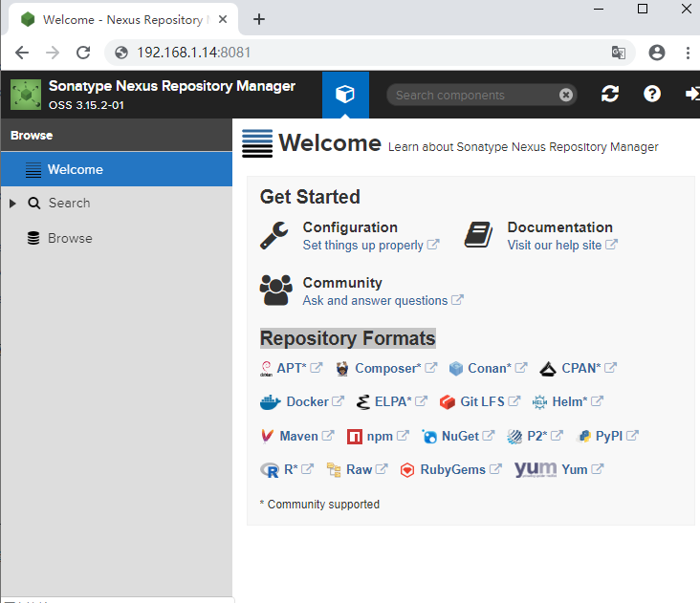Open the RubyGems format link
The height and width of the screenshot is (603, 700).
(452, 469)
